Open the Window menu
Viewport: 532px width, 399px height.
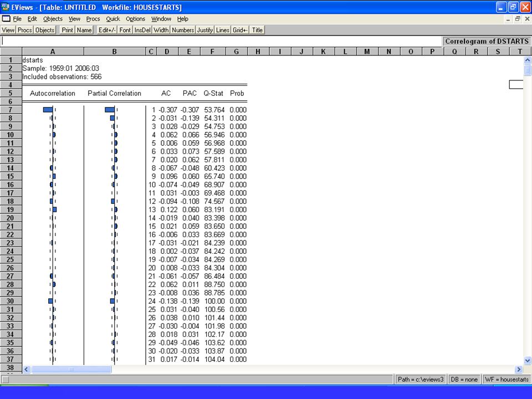click(161, 19)
